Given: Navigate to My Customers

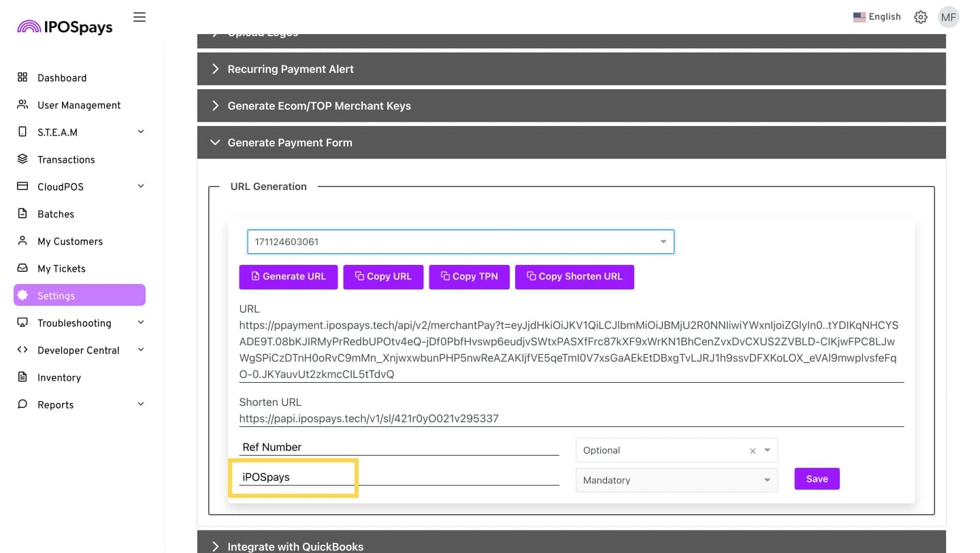Looking at the screenshot, I should pyautogui.click(x=70, y=241).
